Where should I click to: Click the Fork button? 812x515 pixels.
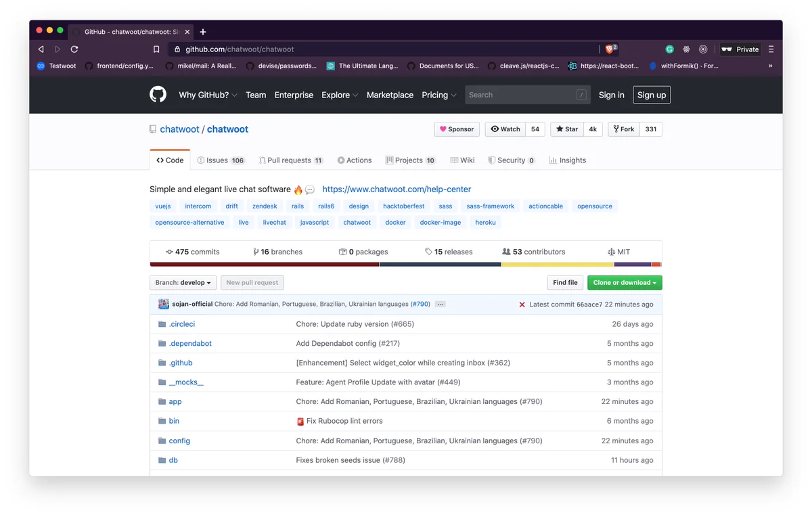624,129
